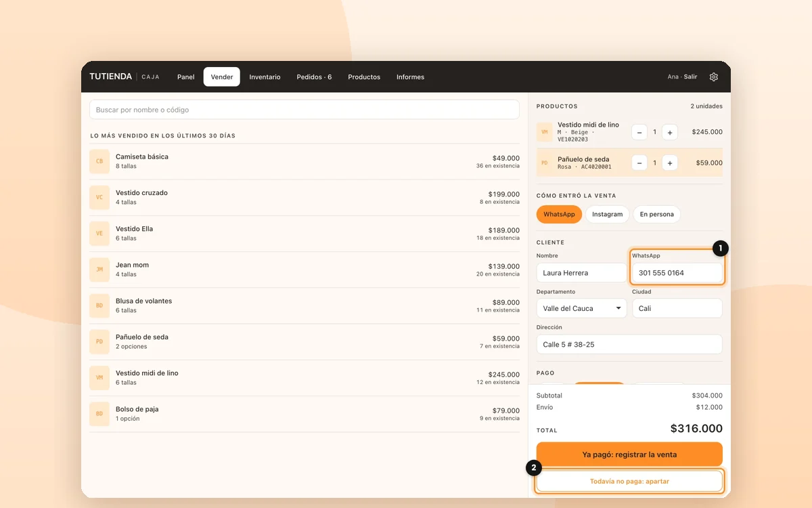Screen dimensions: 812x508
Task: Open the Informes tab
Action: (410, 77)
